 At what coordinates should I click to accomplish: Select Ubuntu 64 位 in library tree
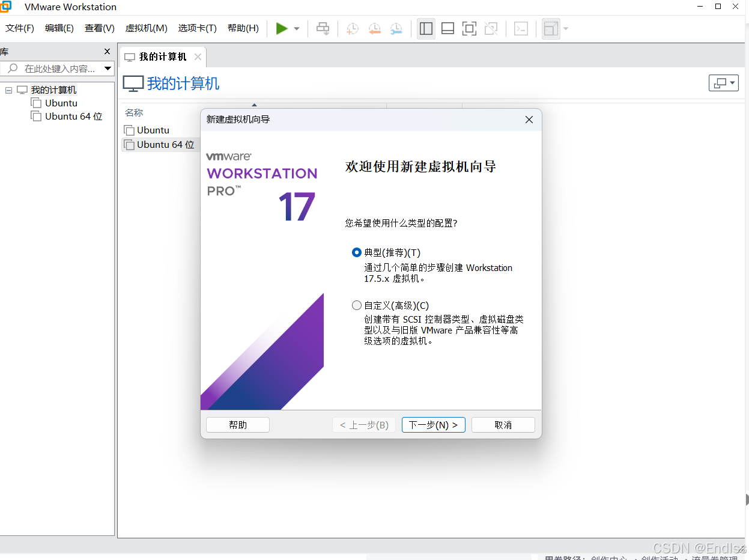coord(73,117)
